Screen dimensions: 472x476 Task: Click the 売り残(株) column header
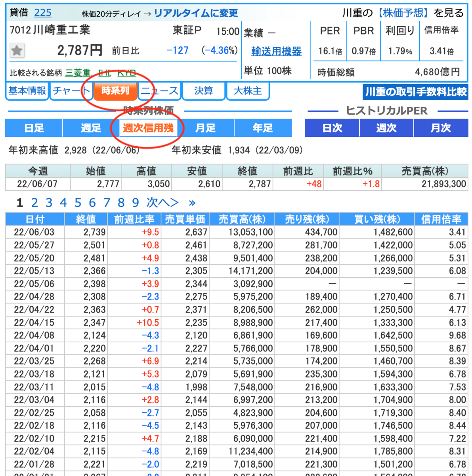point(307,219)
